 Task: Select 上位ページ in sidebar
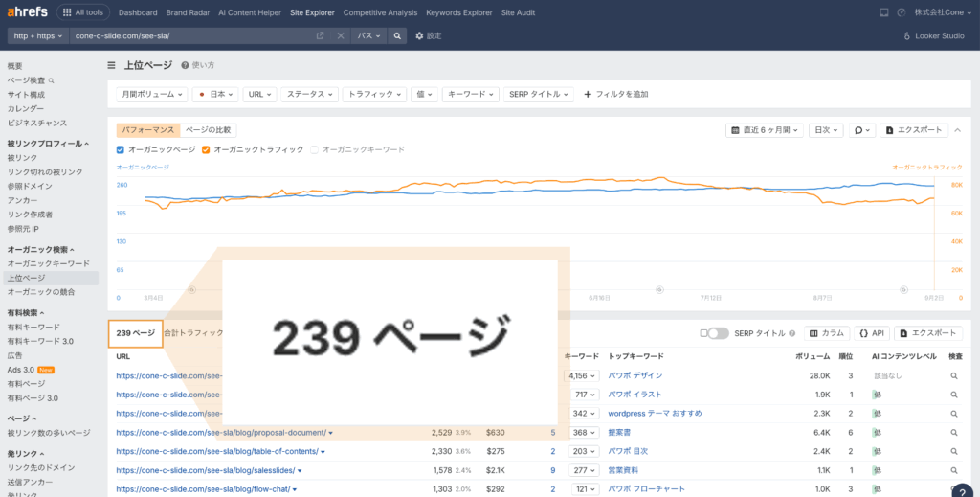click(26, 279)
